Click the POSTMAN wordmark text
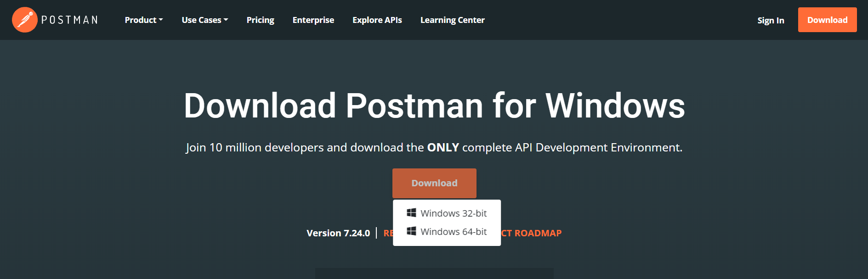868x279 pixels. 69,20
